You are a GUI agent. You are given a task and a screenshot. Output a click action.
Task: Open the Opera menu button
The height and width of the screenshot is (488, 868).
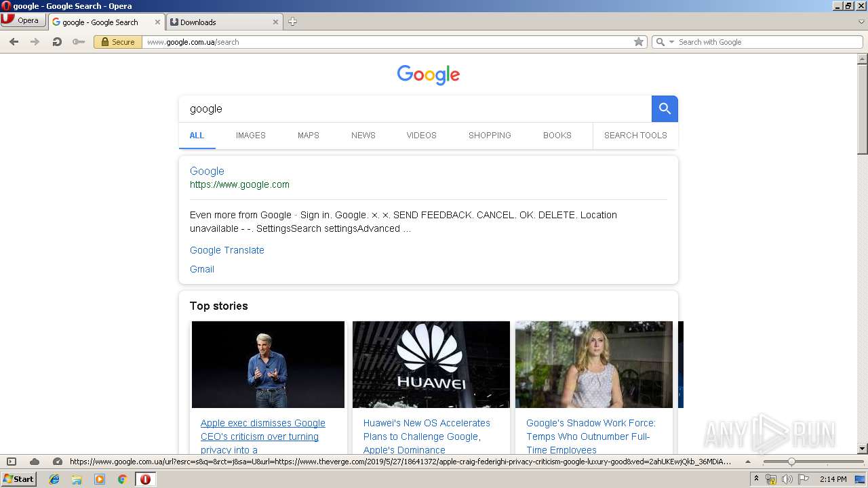coord(22,20)
